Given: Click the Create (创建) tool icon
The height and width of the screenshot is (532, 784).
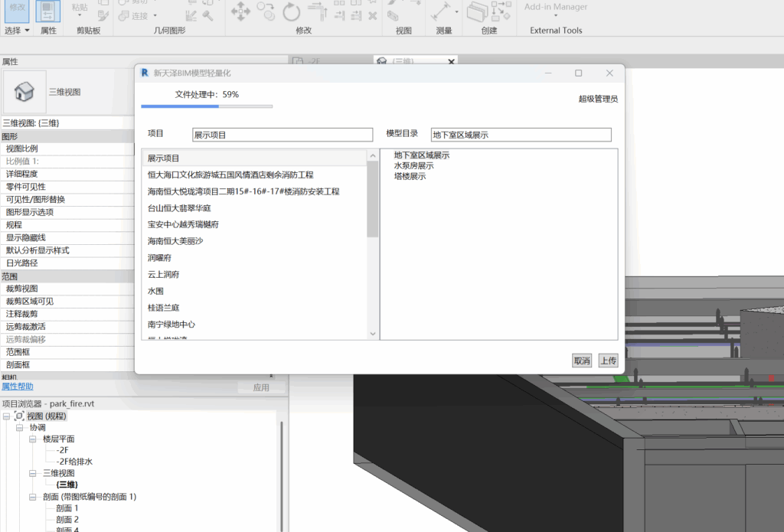Looking at the screenshot, I should click(479, 11).
